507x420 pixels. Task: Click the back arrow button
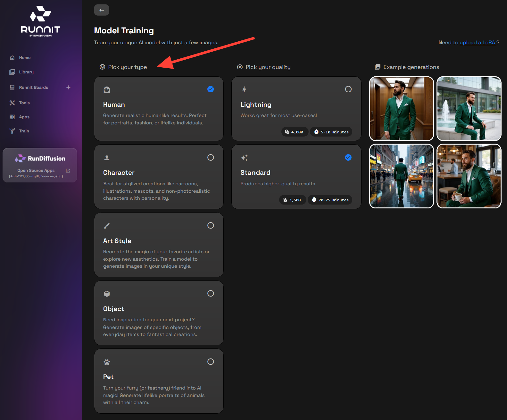(101, 10)
